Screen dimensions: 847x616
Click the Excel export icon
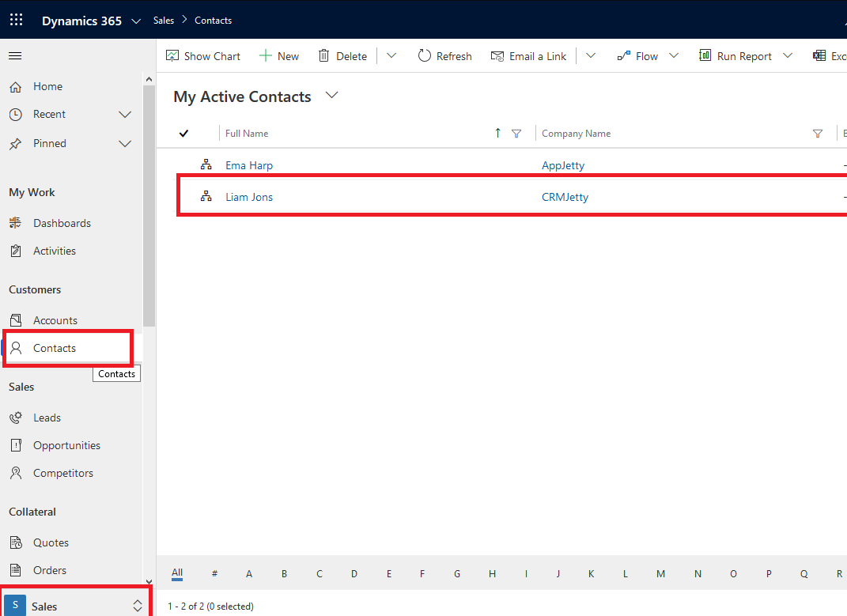point(819,55)
